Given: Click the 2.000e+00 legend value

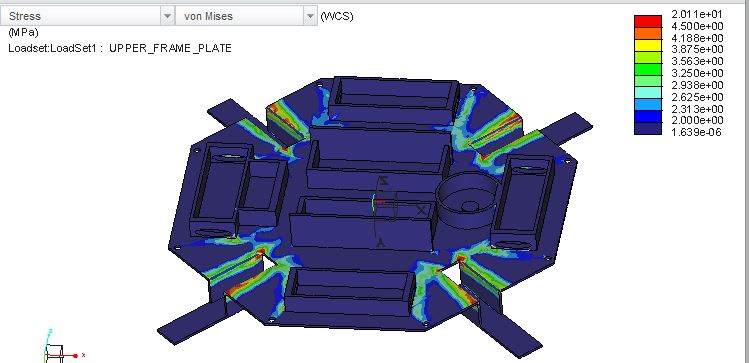Looking at the screenshot, I should pos(697,120).
